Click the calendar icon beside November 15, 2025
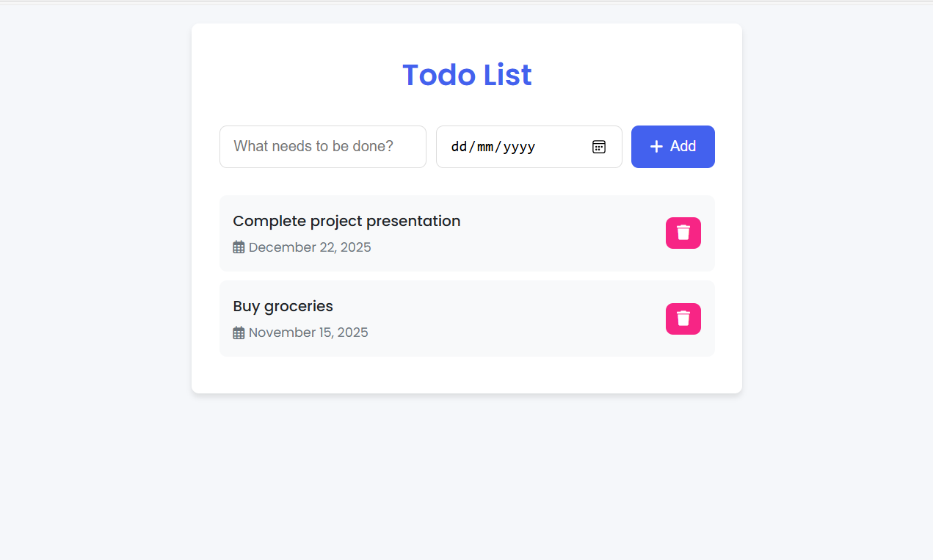The height and width of the screenshot is (560, 933). pos(238,332)
